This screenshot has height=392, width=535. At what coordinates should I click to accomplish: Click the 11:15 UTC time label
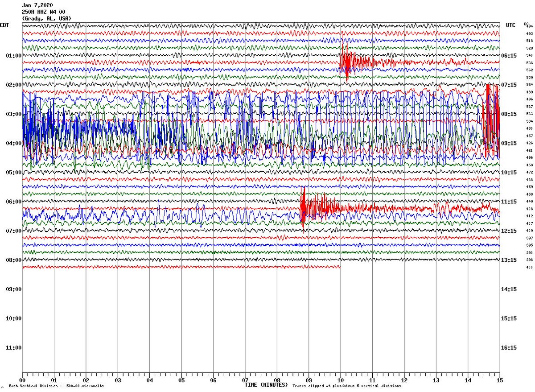coord(509,202)
